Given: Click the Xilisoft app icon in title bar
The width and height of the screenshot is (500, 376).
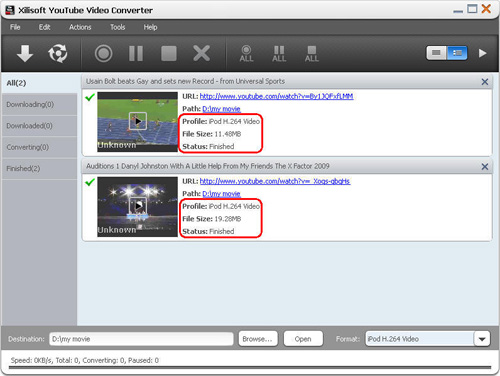Looking at the screenshot, I should coord(10,10).
